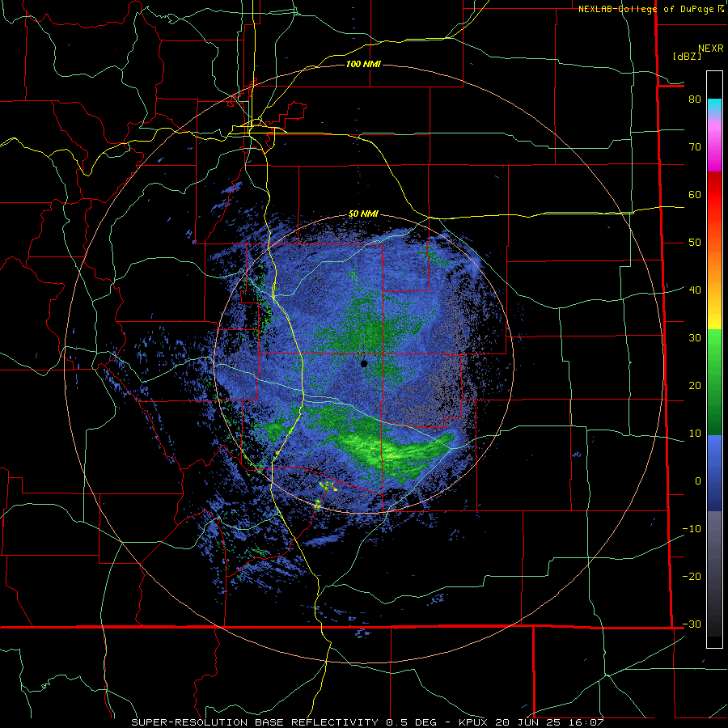
Task: Click the 80 value on the dBZ scale
Action: coord(695,99)
